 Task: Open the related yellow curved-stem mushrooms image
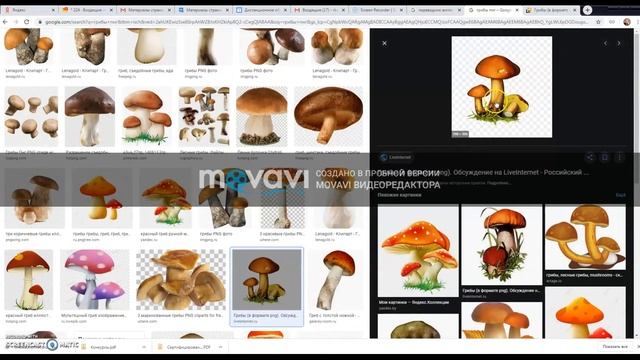coord(585,237)
